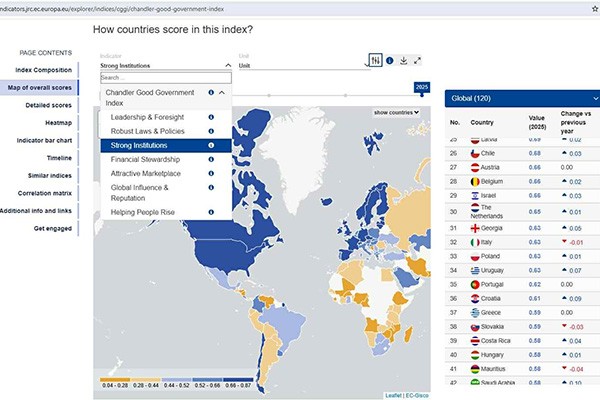Screen dimensions: 600x400
Task: Open Get engaged section
Action: 52,229
